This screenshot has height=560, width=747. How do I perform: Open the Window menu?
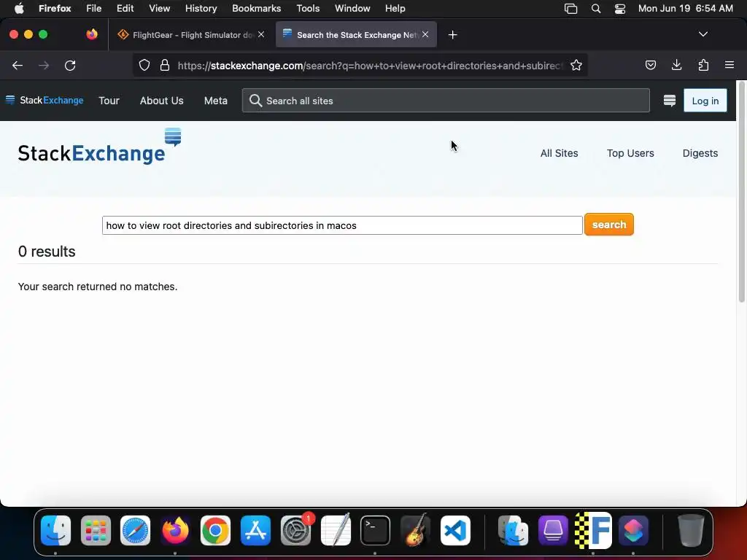[352, 8]
